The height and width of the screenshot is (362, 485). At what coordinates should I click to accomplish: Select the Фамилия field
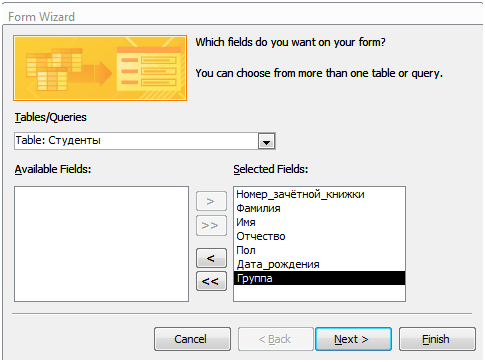[319, 208]
